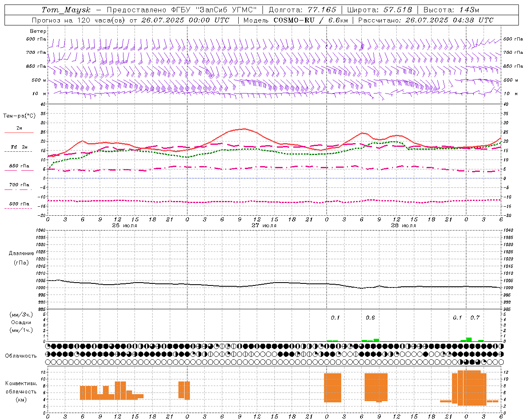Select the forecast line Прогноз на 120 часа(ов)
The image size is (525, 420).
[79, 20]
